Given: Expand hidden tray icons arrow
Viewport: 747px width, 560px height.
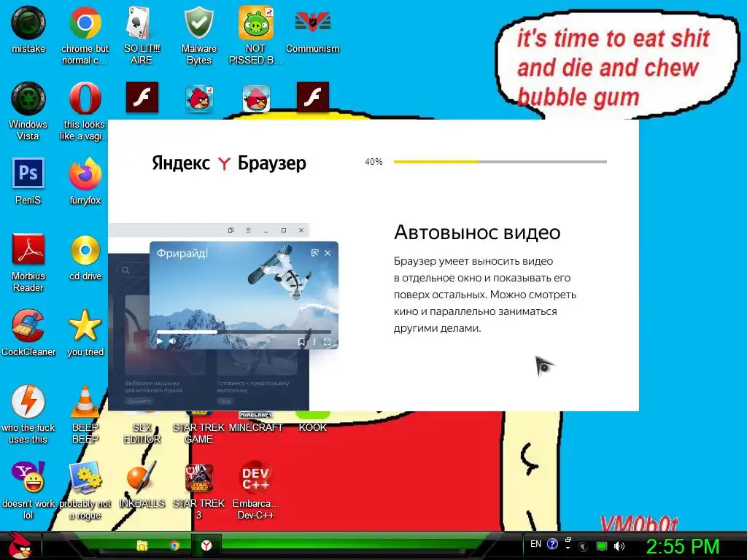Looking at the screenshot, I should [x=583, y=547].
